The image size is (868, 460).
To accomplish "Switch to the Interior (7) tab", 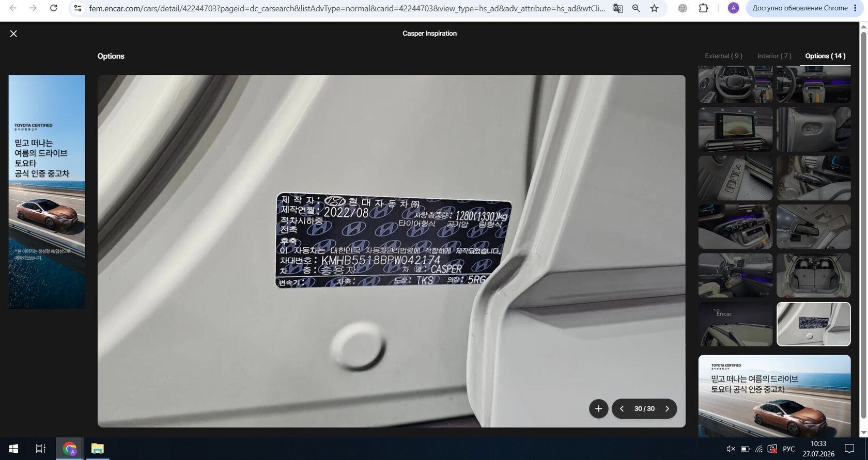I will (774, 56).
